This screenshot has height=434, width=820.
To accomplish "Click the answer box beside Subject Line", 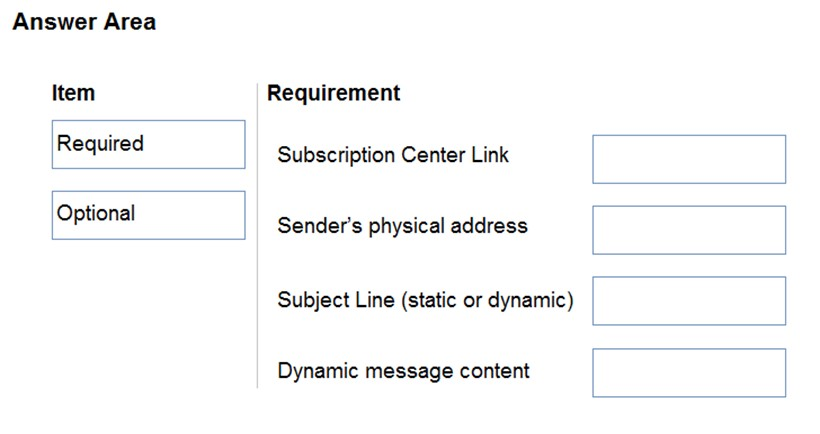I will click(689, 301).
